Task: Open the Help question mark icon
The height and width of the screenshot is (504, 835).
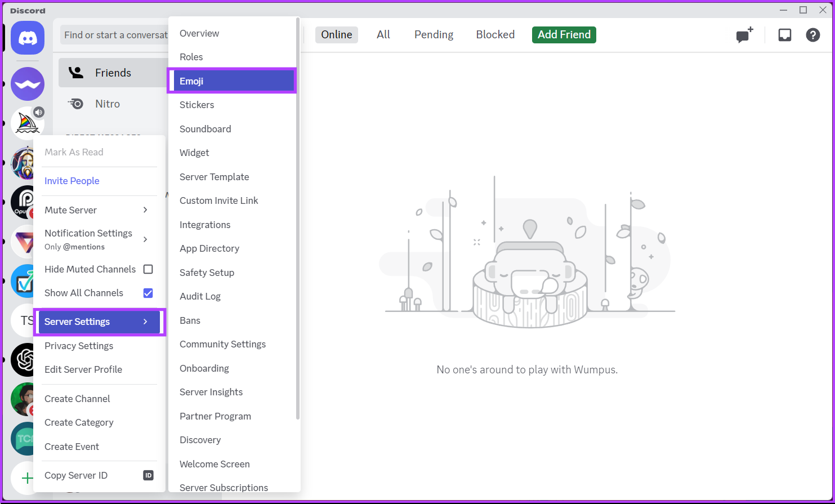Action: pyautogui.click(x=812, y=35)
